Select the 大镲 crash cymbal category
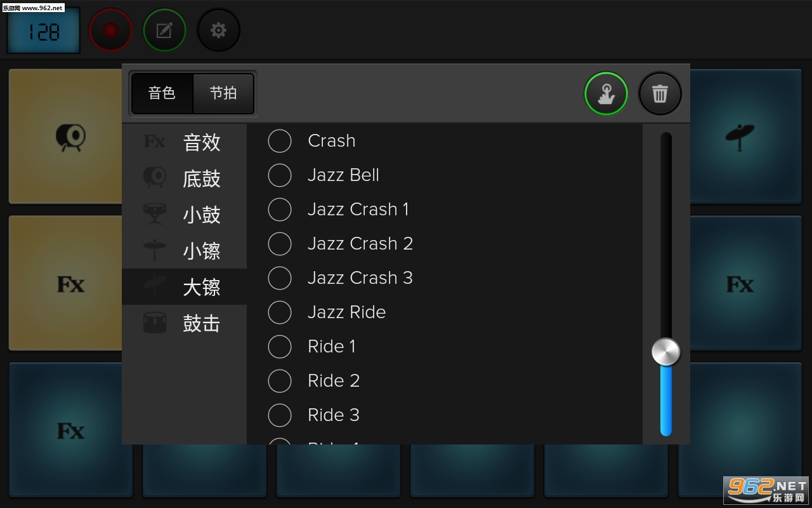The height and width of the screenshot is (508, 812). 184,287
